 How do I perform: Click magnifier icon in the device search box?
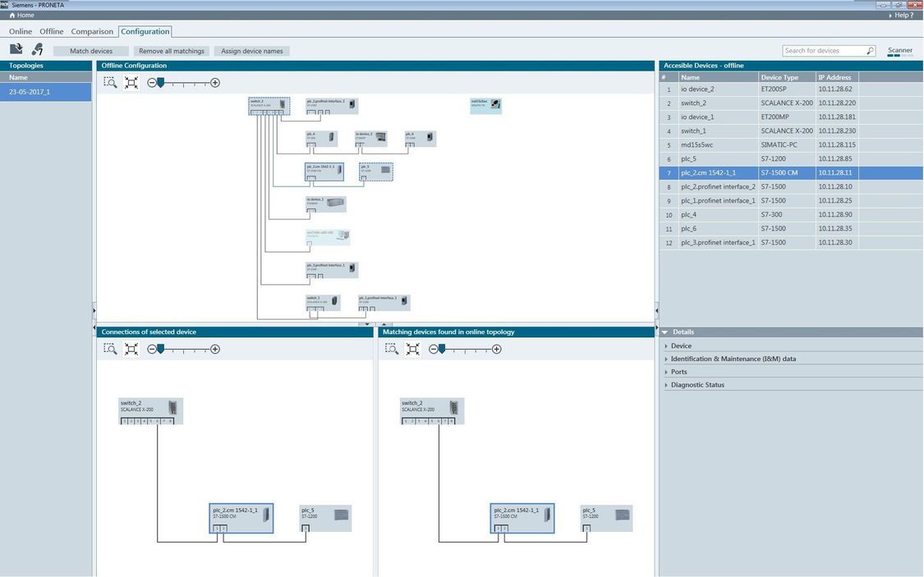pyautogui.click(x=870, y=51)
